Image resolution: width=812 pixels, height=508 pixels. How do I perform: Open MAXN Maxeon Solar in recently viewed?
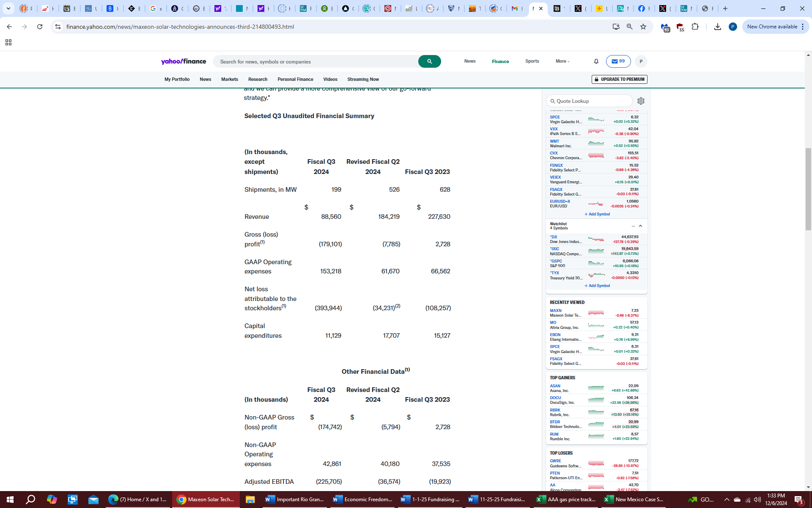pos(556,311)
